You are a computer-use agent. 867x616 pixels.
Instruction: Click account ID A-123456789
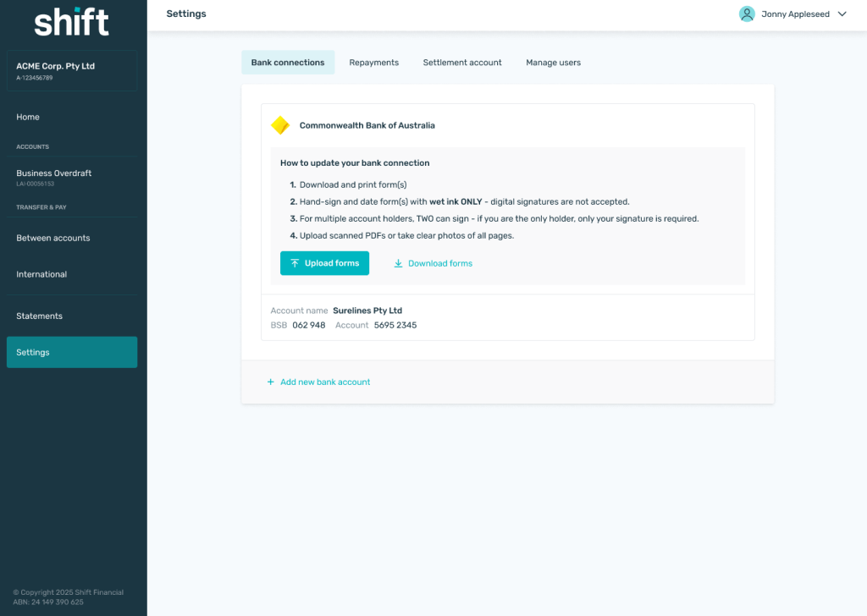pos(34,78)
